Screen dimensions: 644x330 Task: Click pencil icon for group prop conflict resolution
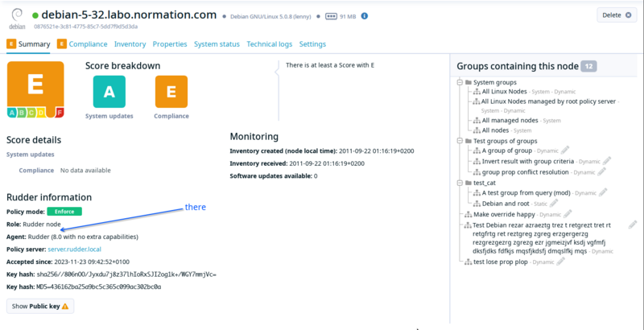tap(601, 171)
